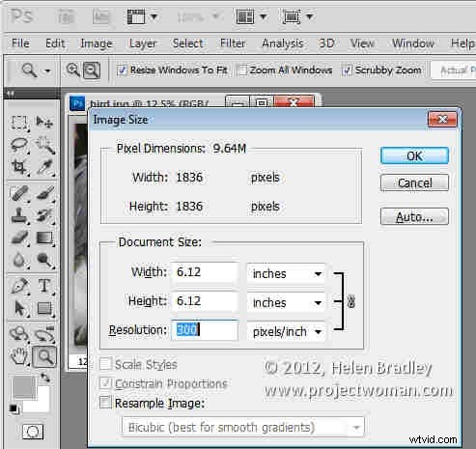Screen dimensions: 476x449
Task: Click OK in Image Size dialog
Action: (x=414, y=155)
